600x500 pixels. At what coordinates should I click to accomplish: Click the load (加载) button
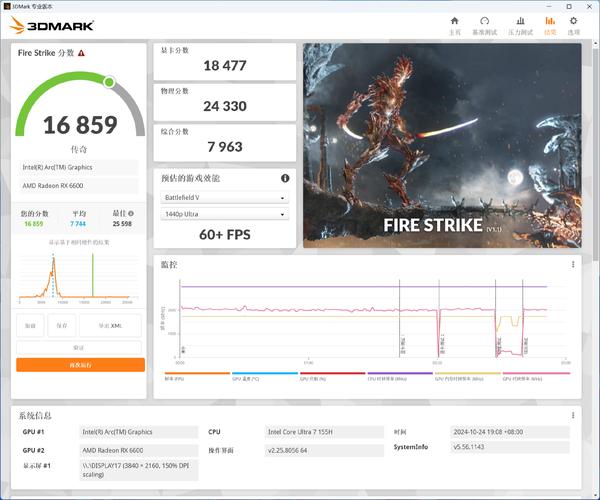(30, 326)
